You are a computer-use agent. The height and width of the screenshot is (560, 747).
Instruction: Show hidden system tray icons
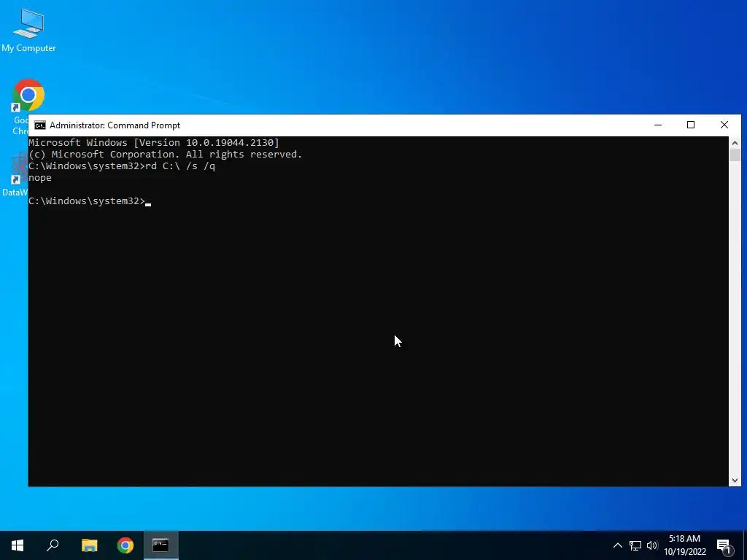point(617,545)
